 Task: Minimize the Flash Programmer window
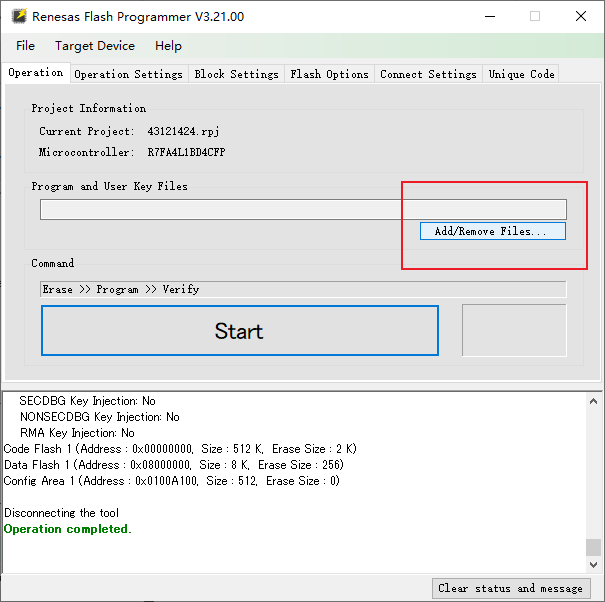489,17
